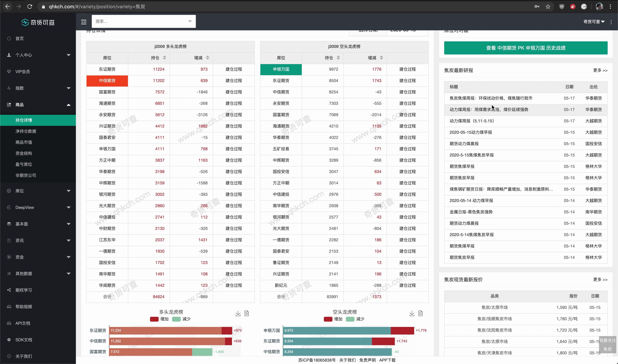Open 建仓过程 for 申银万国 short row
This screenshot has height=364, width=618.
[x=407, y=69]
